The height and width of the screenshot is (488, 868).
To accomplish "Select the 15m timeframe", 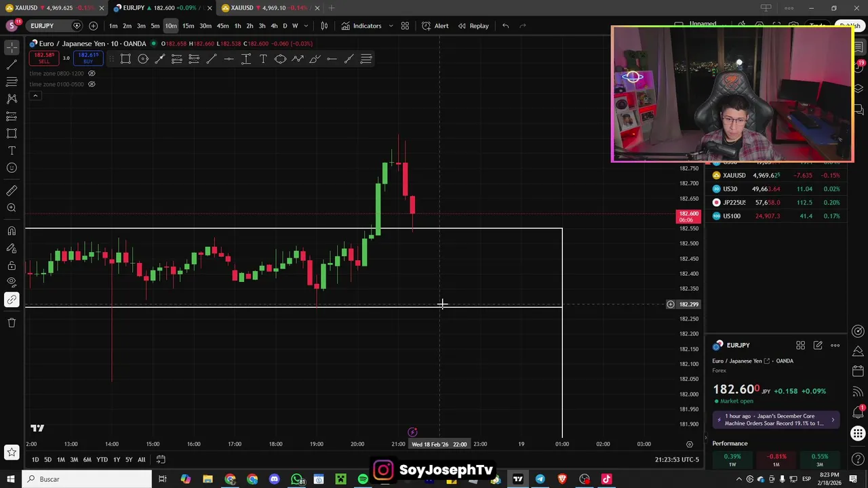I will click(188, 26).
